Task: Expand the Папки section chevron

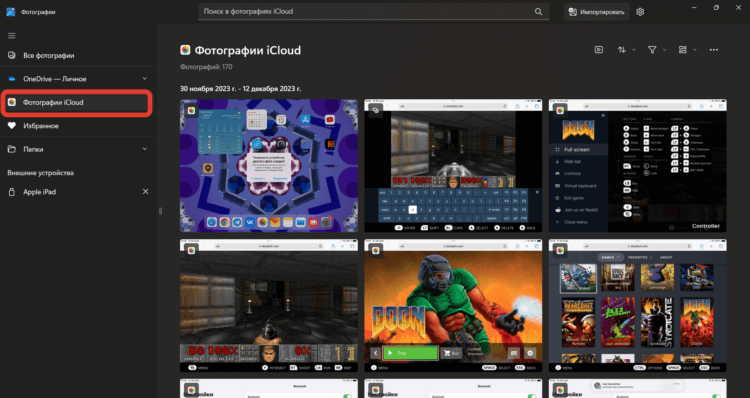Action: 145,149
